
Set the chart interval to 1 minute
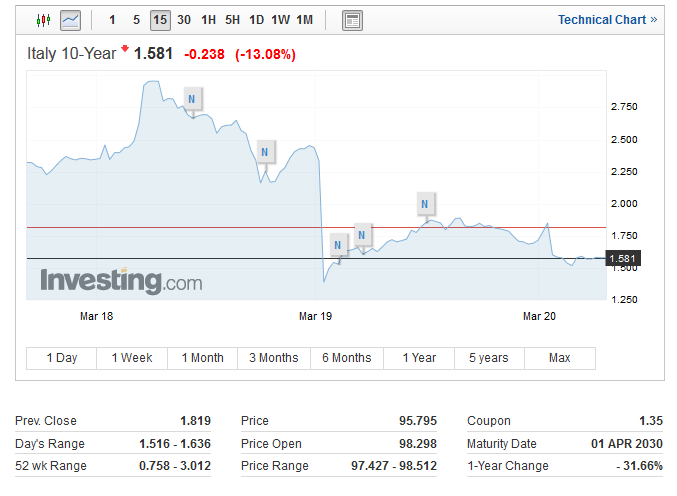pyautogui.click(x=112, y=20)
